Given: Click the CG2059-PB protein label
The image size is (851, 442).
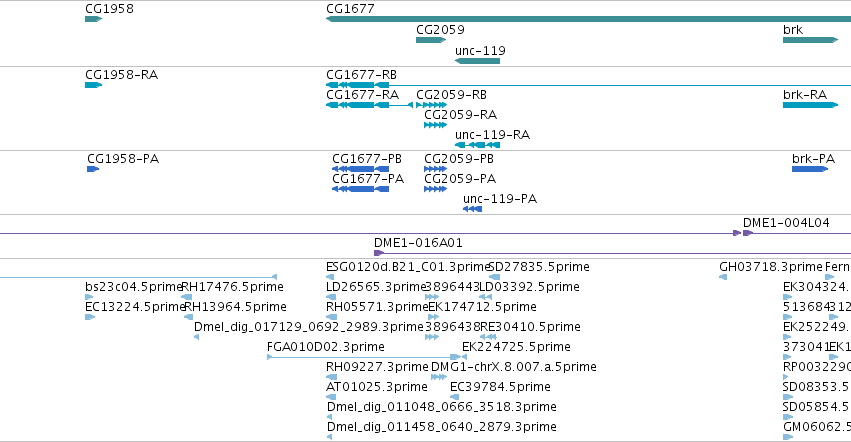Looking at the screenshot, I should pyautogui.click(x=459, y=159).
